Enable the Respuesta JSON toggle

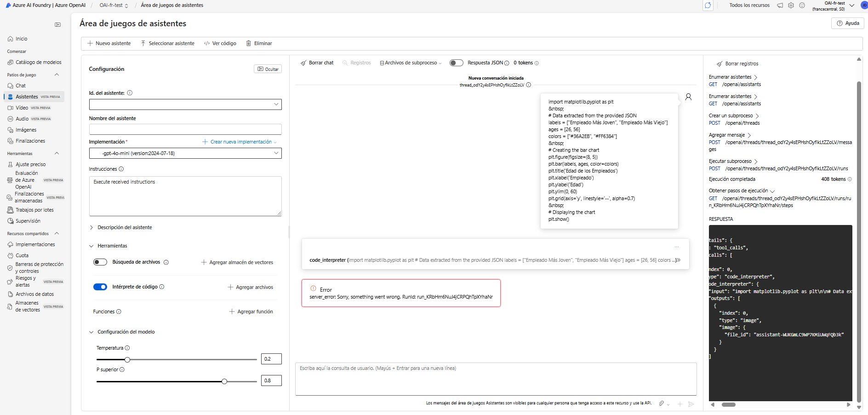click(456, 63)
